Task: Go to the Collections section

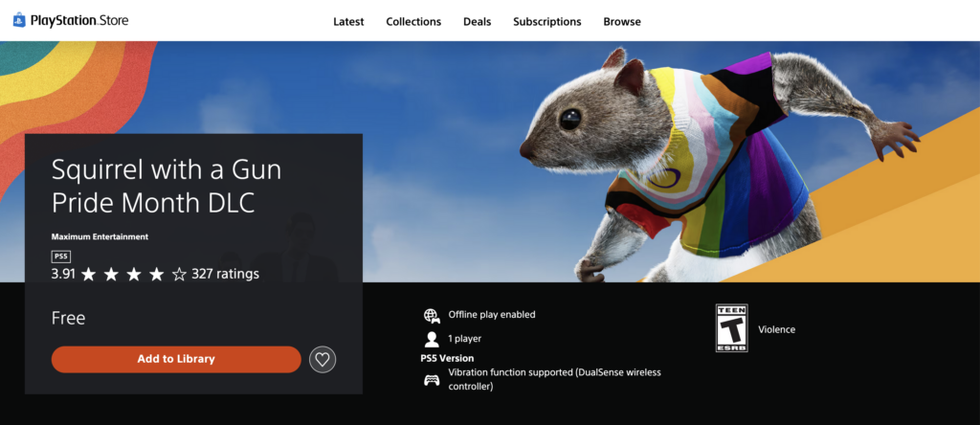Action: [x=413, y=21]
